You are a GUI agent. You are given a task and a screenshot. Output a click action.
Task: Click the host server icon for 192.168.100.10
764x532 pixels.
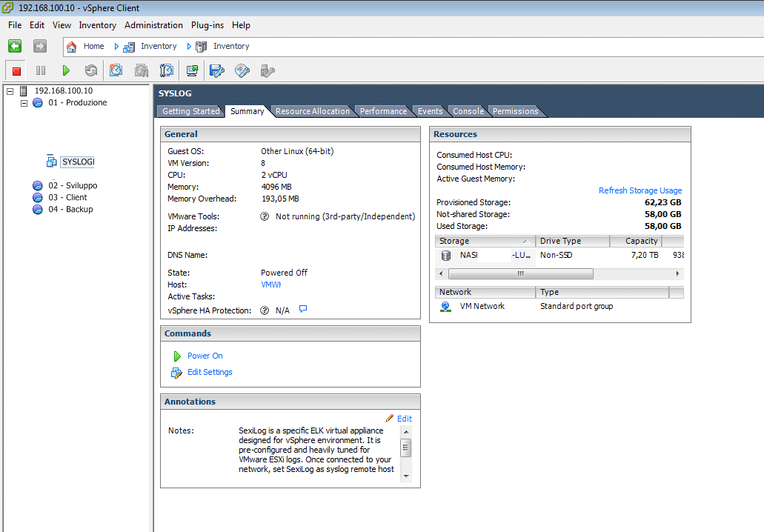click(x=24, y=90)
